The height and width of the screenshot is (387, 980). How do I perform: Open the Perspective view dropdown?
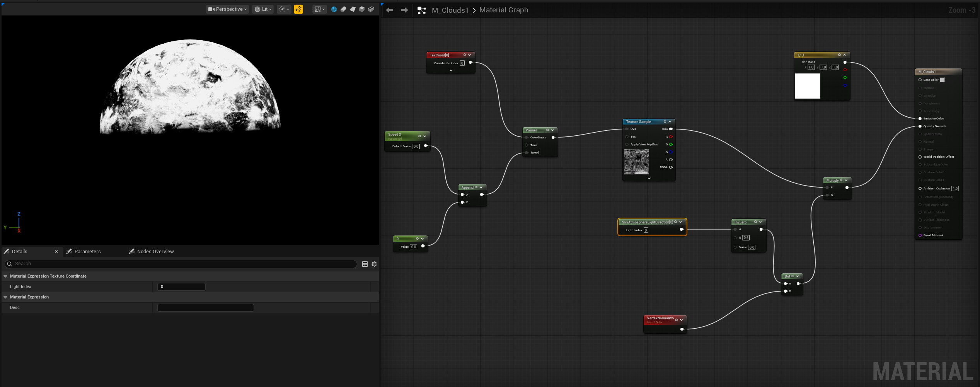click(x=227, y=9)
